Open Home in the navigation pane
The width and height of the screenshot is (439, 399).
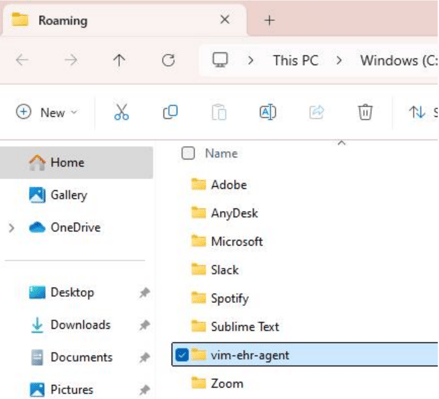(x=76, y=163)
